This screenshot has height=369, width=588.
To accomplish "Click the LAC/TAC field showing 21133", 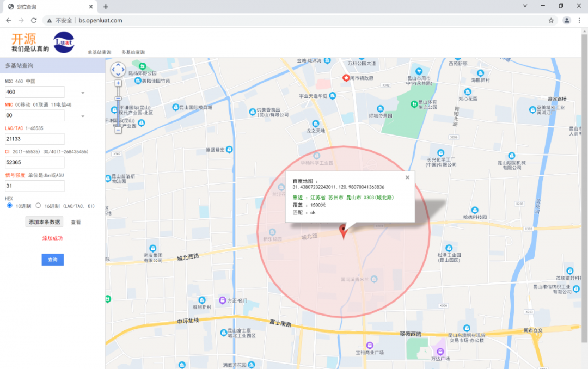I will point(34,139).
